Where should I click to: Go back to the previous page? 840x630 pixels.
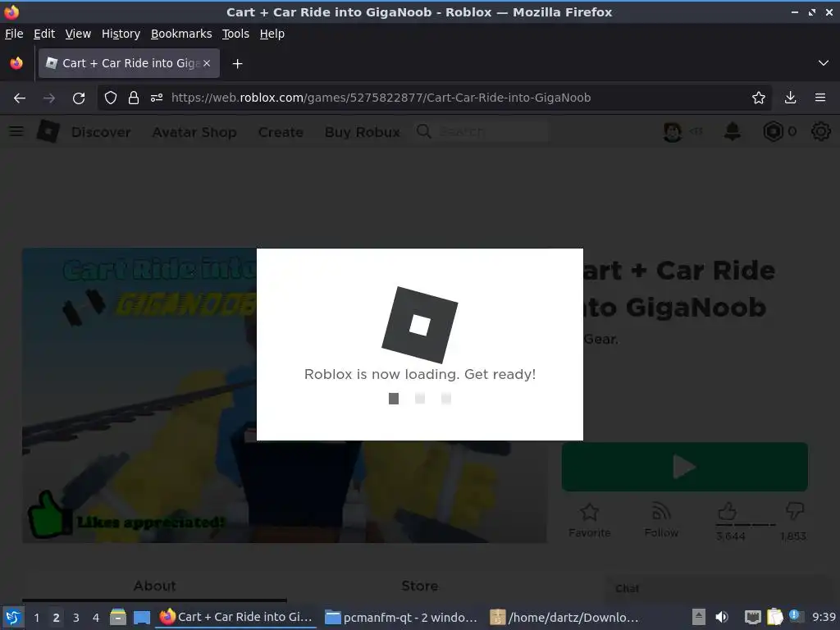20,98
